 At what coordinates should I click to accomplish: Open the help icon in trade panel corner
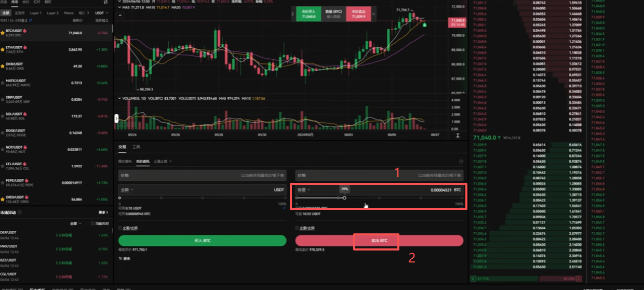pos(461,162)
